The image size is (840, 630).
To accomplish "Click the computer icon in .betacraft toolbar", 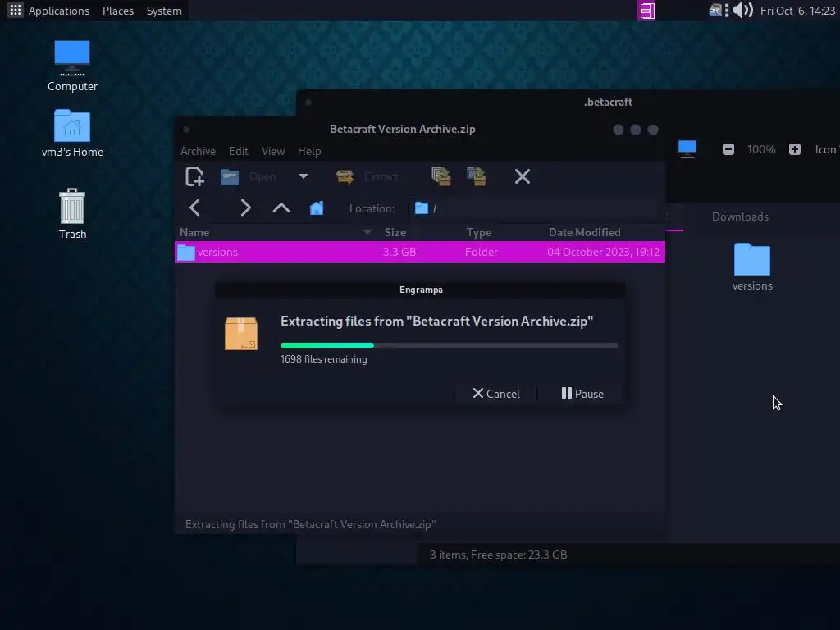I will (687, 149).
